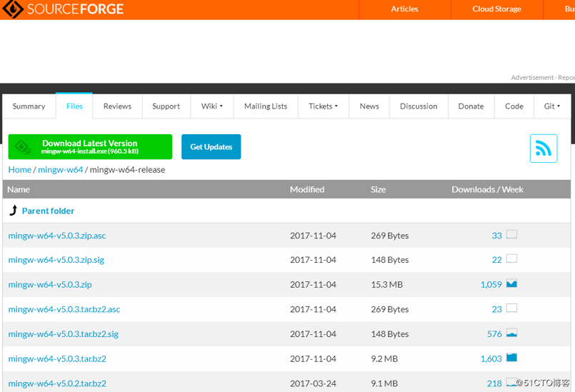Download the mingw-w64-v5.0.3.zip file
The width and height of the screenshot is (575, 392).
[50, 285]
